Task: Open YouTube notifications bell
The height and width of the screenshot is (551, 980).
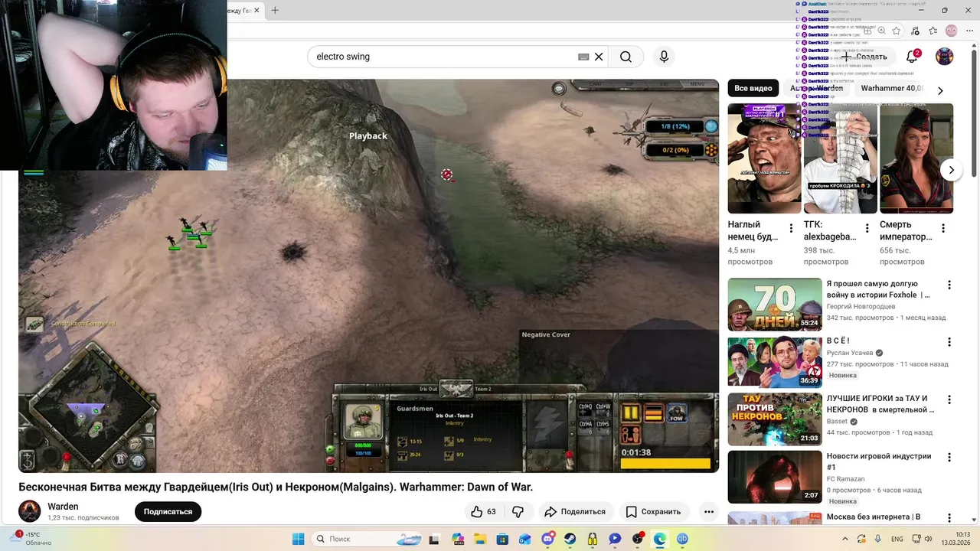Action: coord(912,57)
